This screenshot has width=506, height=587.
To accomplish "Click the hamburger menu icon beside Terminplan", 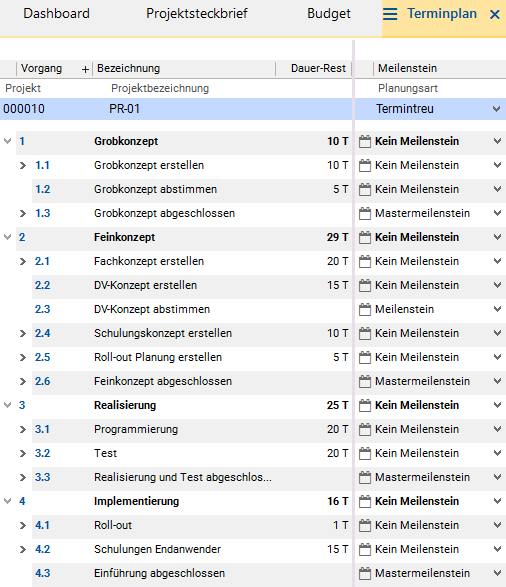I will tap(390, 14).
